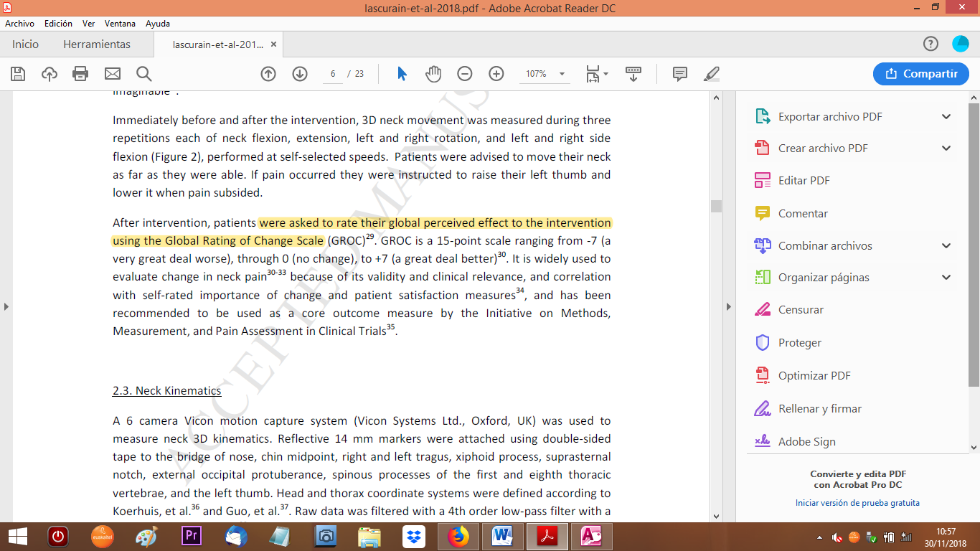Expand the Combinar archivos section
The image size is (980, 551).
(x=946, y=246)
